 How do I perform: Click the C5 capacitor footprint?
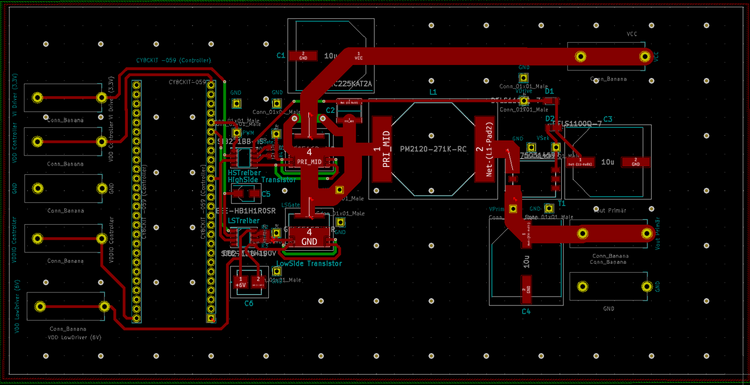point(244,194)
